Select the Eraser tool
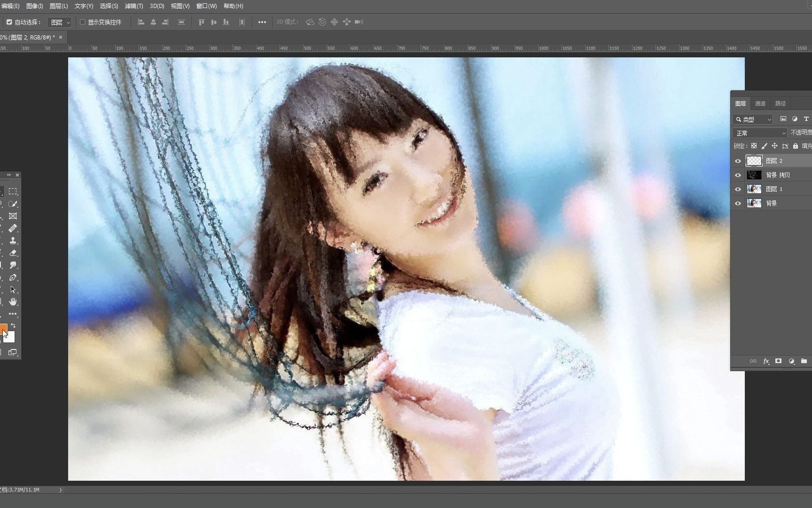Screen dimensions: 812x508 click(x=13, y=253)
